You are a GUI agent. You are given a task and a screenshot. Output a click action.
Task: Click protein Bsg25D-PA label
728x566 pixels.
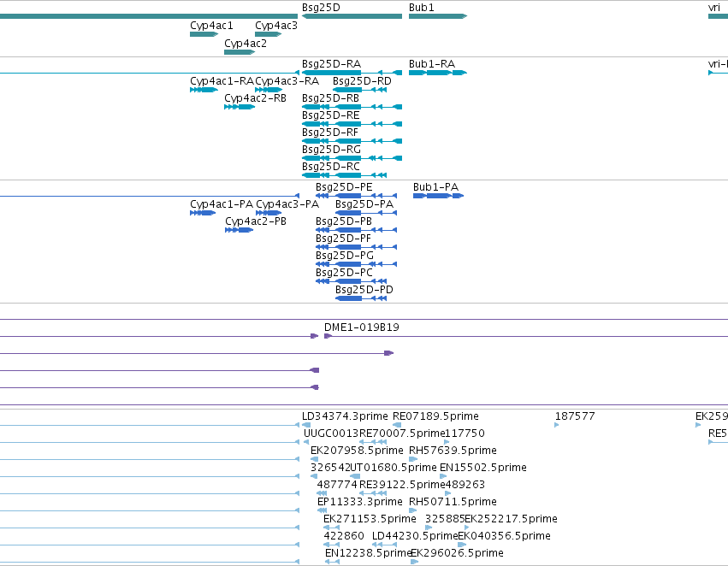(364, 204)
